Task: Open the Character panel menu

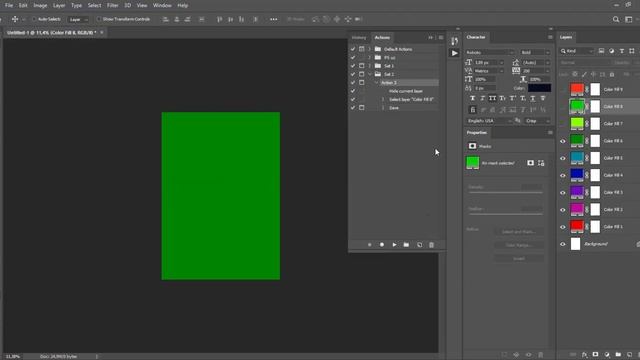Action: pos(550,37)
